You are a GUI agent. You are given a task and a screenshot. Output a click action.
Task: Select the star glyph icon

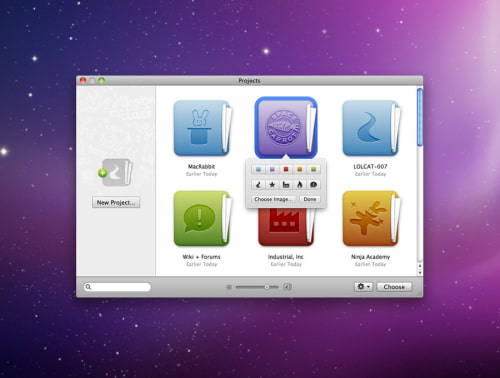click(x=272, y=185)
